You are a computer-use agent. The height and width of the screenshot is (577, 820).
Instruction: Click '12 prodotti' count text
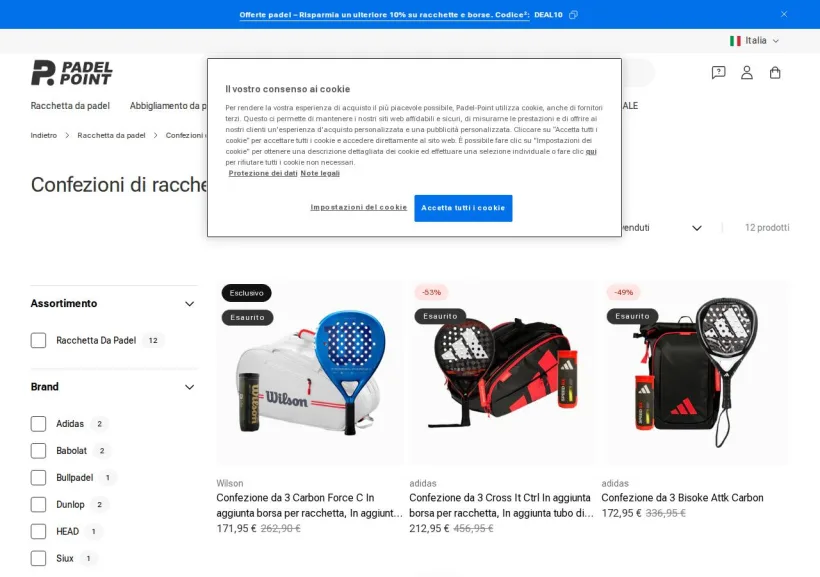[767, 228]
